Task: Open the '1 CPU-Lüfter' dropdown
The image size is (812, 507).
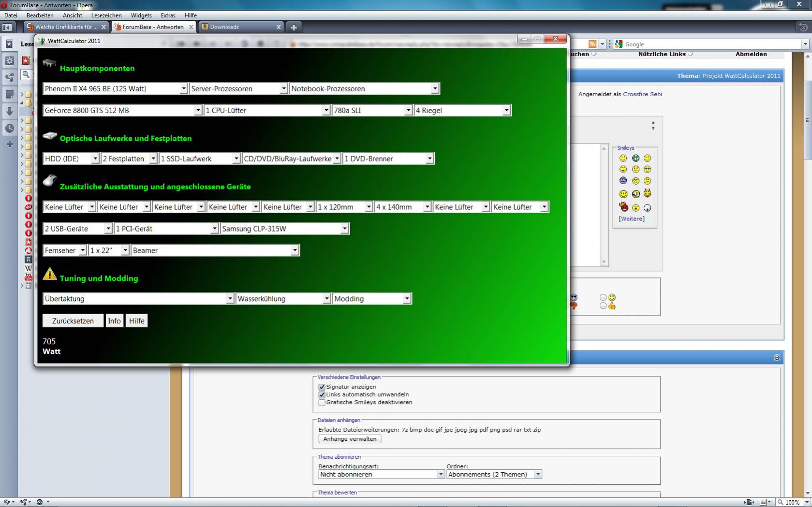Action: [x=267, y=110]
